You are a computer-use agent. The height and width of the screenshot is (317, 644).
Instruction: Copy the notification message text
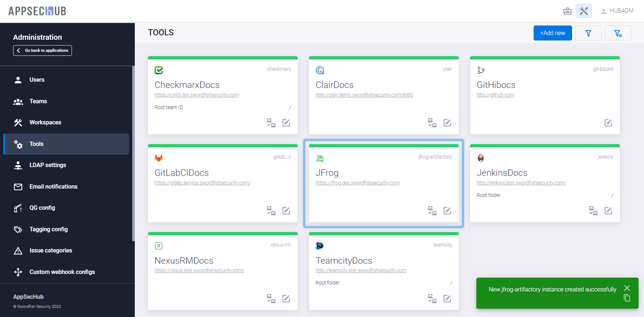point(627,298)
